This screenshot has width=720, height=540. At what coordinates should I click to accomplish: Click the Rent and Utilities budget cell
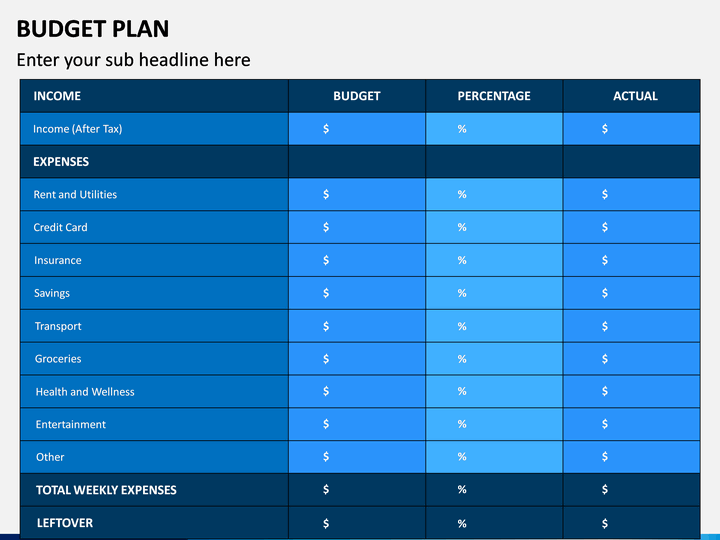(357, 195)
